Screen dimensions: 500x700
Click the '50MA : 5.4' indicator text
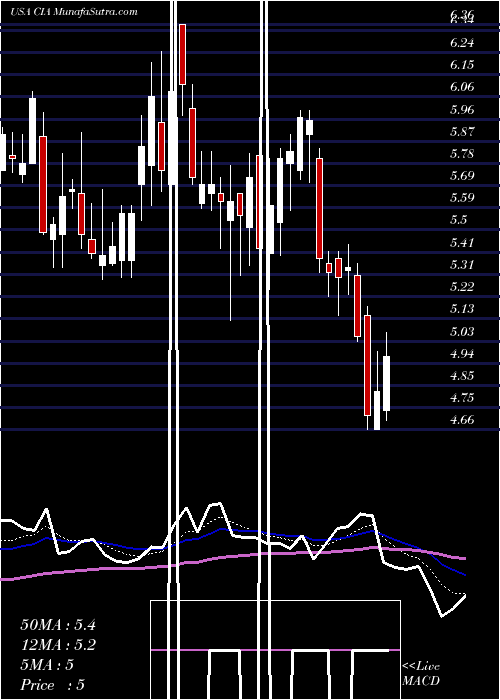[58, 625]
